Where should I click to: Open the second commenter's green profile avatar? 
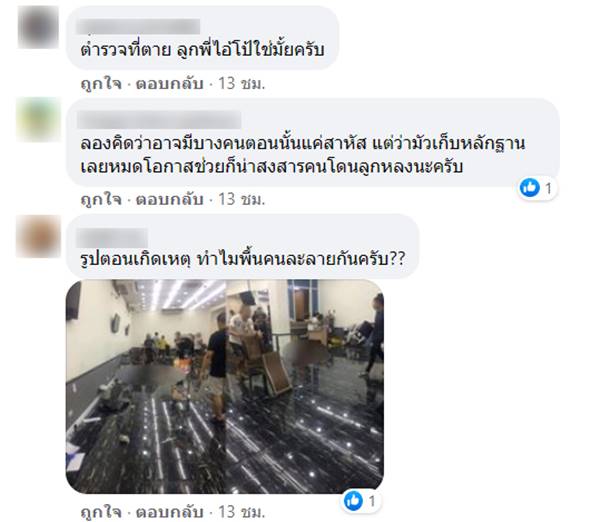(x=38, y=119)
